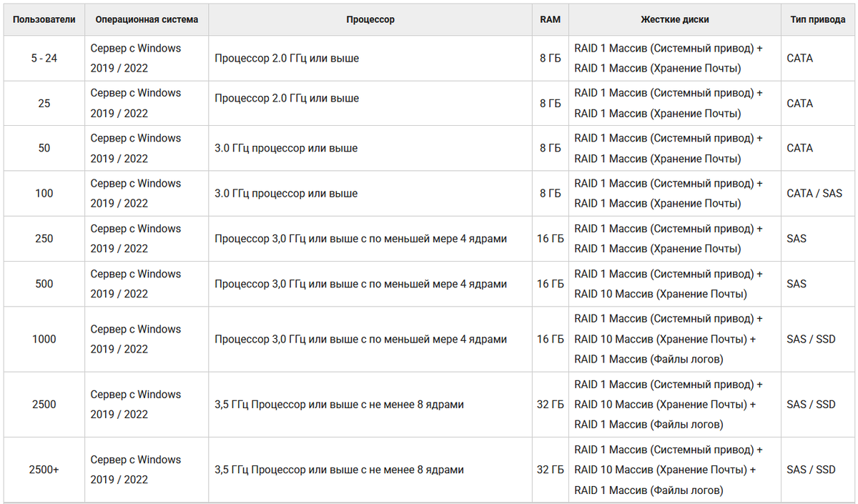Click processor cell in the 50 users row

[x=370, y=148]
